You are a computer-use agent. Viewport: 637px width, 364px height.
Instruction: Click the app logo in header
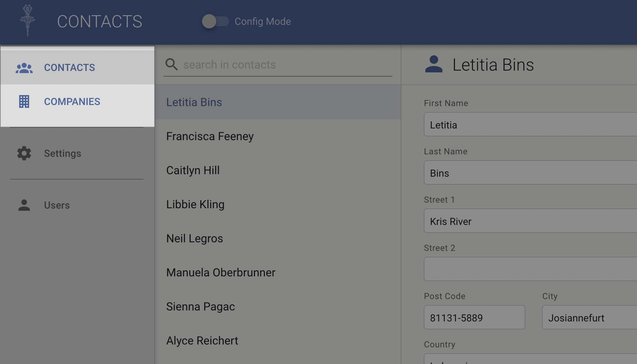click(x=27, y=21)
